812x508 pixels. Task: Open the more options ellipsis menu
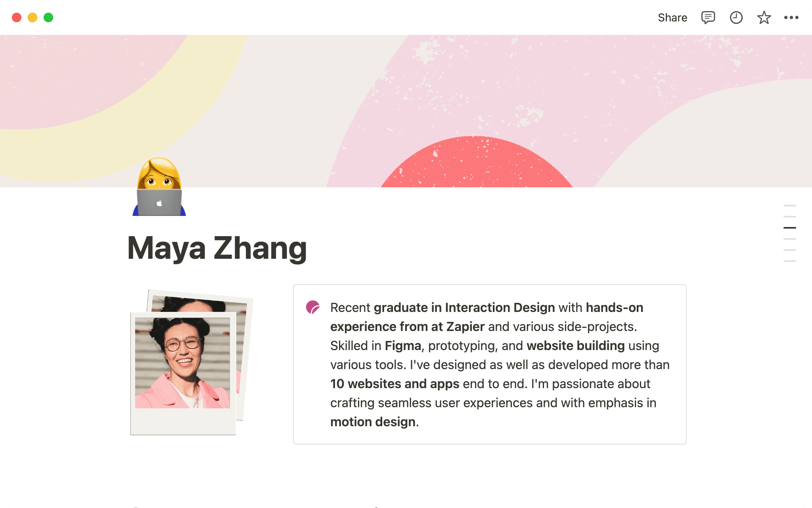(x=792, y=17)
